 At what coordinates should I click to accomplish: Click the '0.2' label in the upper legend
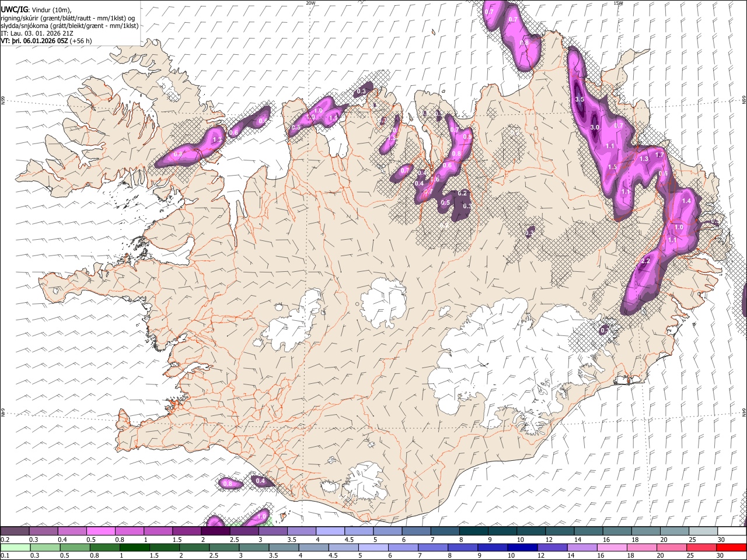(5, 540)
